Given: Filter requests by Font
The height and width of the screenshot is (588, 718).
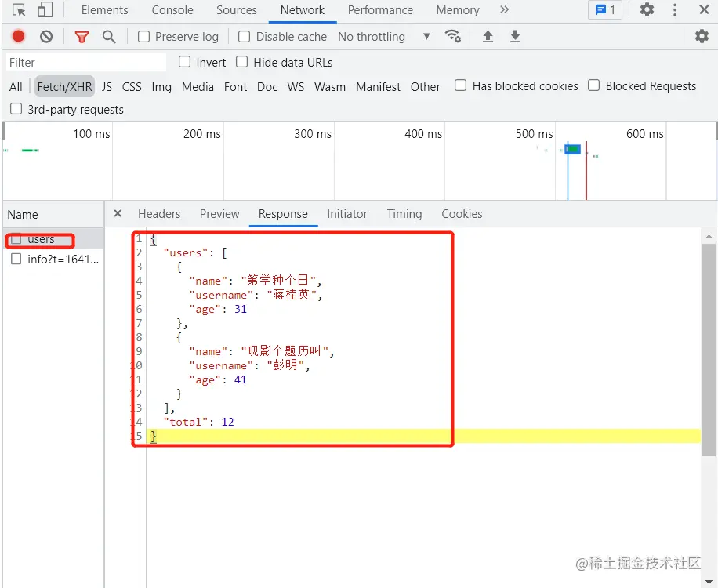Looking at the screenshot, I should pyautogui.click(x=235, y=86).
